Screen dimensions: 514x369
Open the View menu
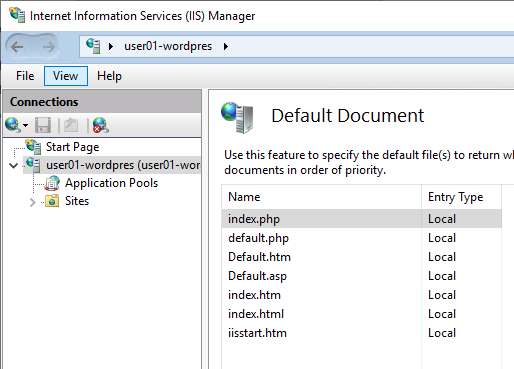click(x=66, y=76)
